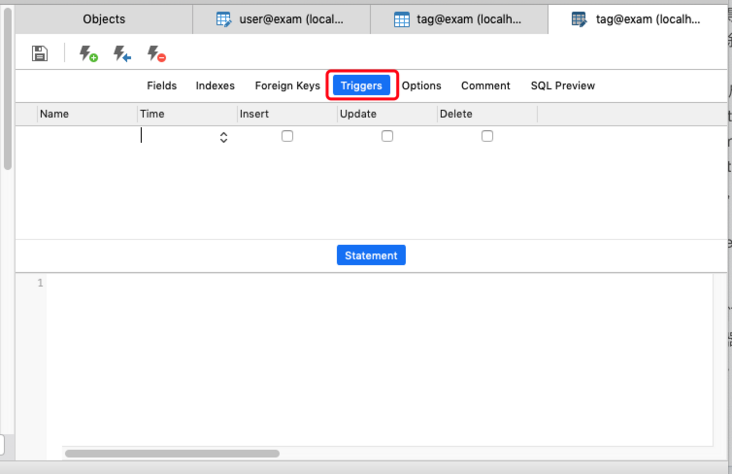Enable the Update checkbox for the trigger

point(387,136)
